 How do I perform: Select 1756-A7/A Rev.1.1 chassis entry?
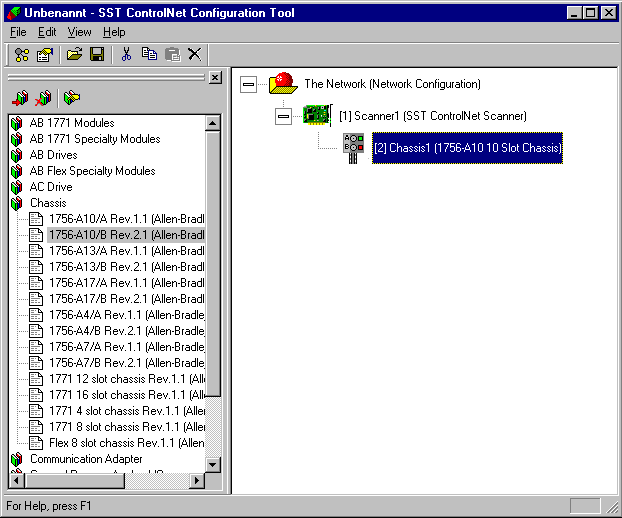click(x=127, y=347)
